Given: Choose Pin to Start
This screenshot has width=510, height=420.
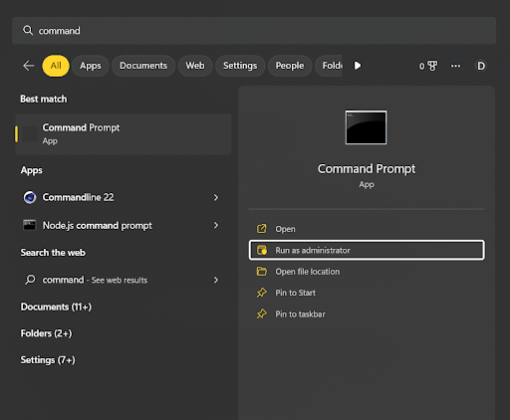Looking at the screenshot, I should pyautogui.click(x=367, y=293).
